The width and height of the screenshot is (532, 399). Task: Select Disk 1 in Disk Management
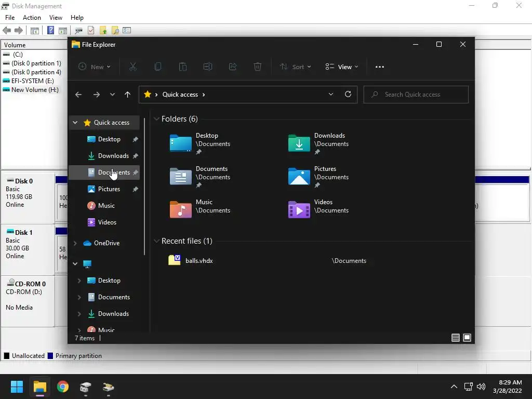click(28, 249)
